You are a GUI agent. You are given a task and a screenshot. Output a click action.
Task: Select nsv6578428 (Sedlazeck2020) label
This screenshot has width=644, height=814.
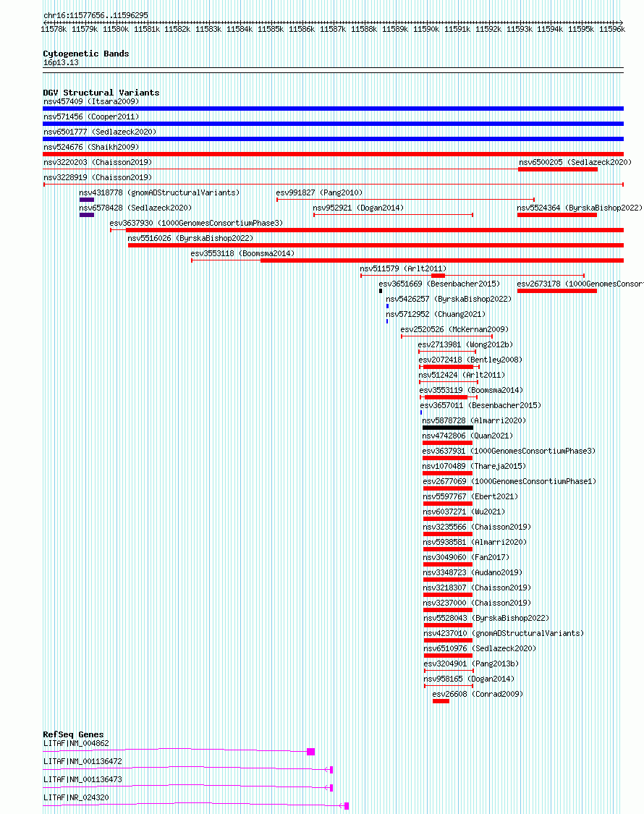(135, 208)
